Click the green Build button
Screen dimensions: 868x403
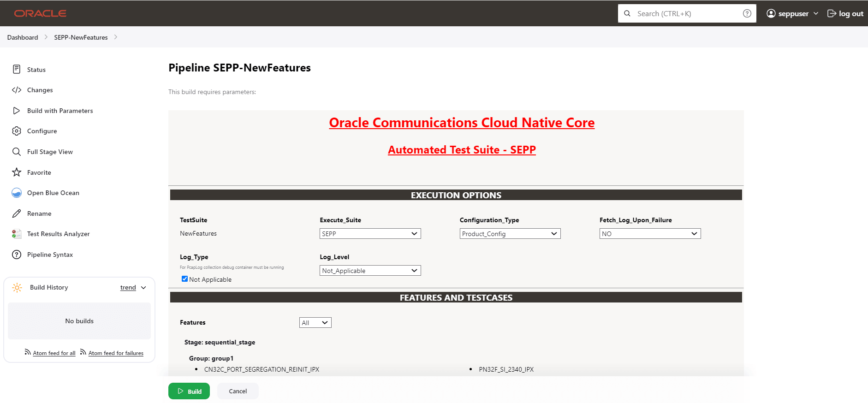point(189,391)
